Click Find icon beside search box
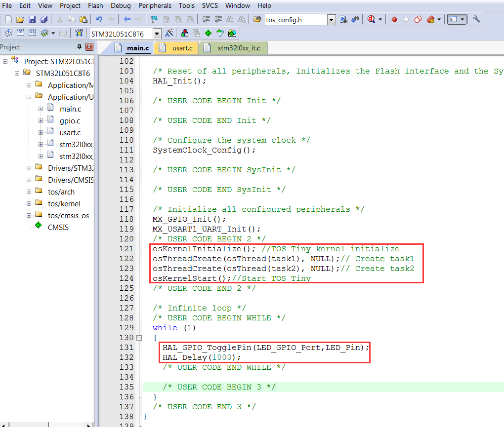 (x=343, y=20)
